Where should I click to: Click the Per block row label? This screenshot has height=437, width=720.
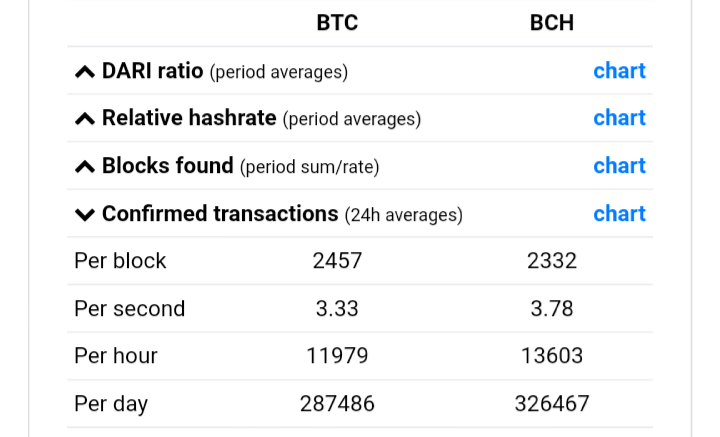point(120,261)
